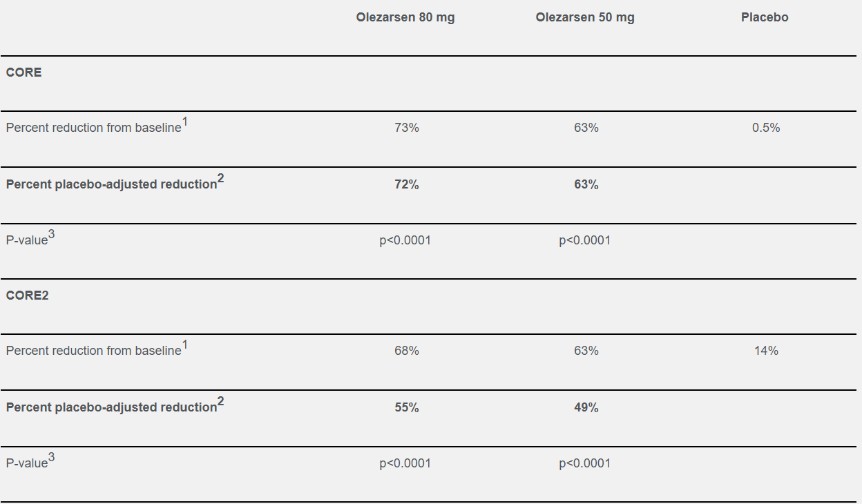Viewport: 862px width, 504px height.
Task: Click the CORE2 section heading
Action: pos(28,295)
